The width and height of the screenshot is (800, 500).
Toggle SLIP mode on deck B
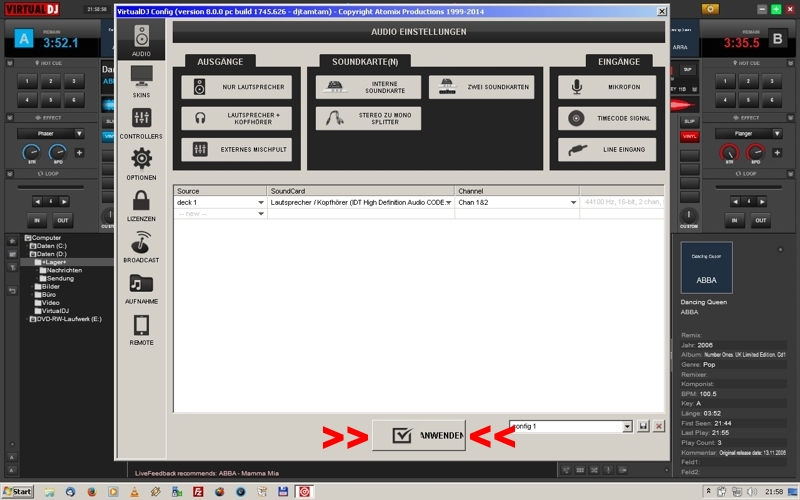tap(689, 121)
